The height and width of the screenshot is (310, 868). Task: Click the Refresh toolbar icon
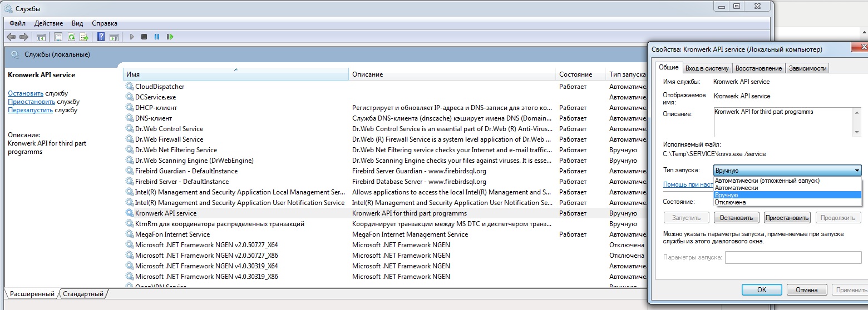[x=71, y=37]
